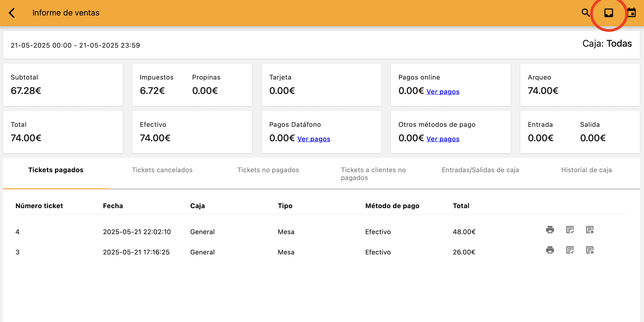The width and height of the screenshot is (644, 322).
Task: Select Tickets a clientes no pagados tab
Action: point(373,174)
